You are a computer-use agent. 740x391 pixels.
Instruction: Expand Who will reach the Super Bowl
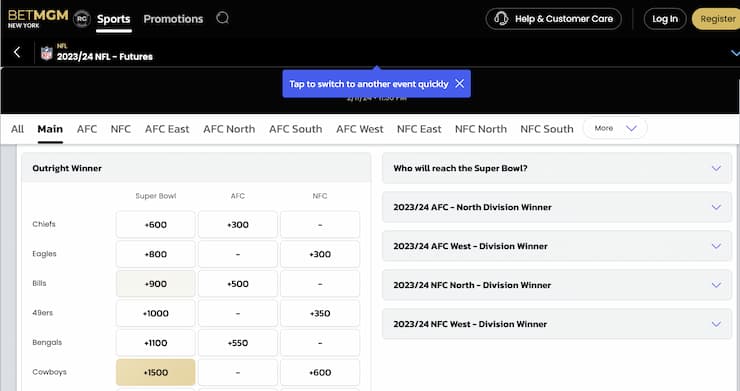(x=557, y=168)
